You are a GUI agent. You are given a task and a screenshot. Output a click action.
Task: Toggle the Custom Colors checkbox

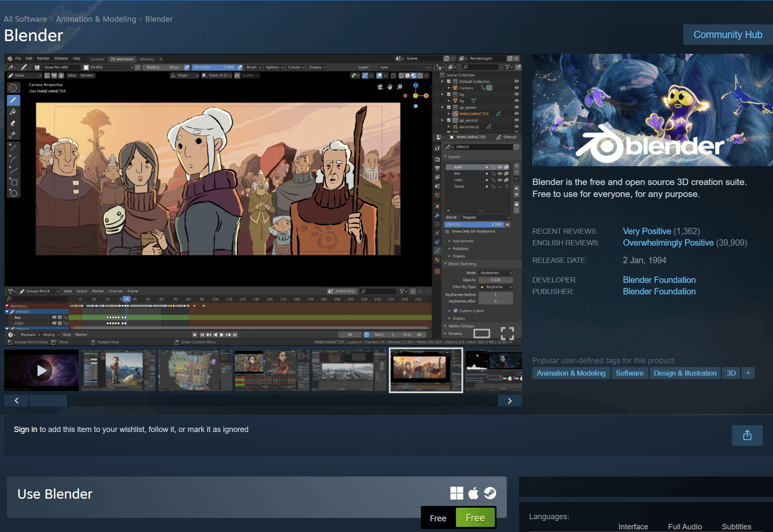pos(456,311)
